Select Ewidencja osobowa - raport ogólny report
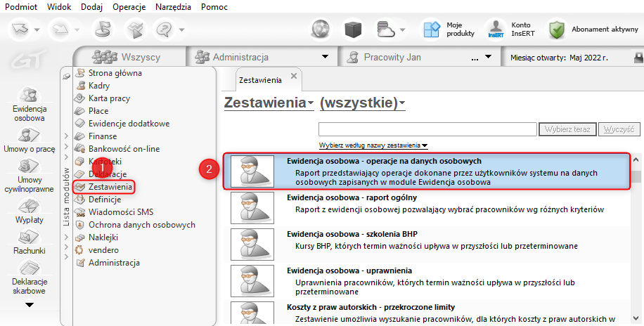644x326 pixels. pyautogui.click(x=426, y=208)
